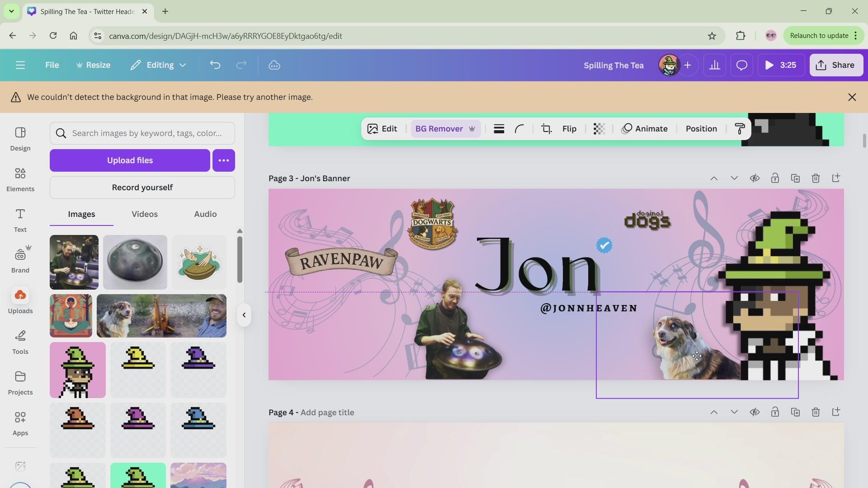Open the Border style lines icon
868x488 pixels.
[x=499, y=129]
